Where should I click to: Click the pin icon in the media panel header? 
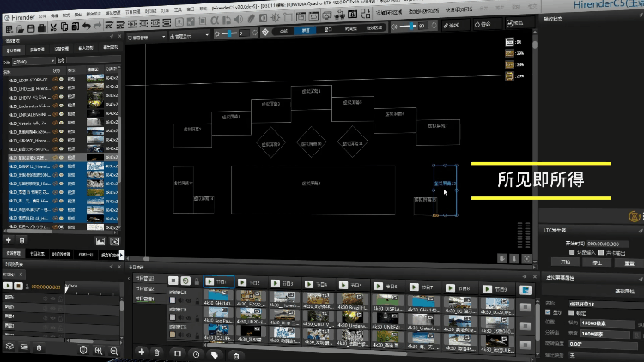pos(112,37)
